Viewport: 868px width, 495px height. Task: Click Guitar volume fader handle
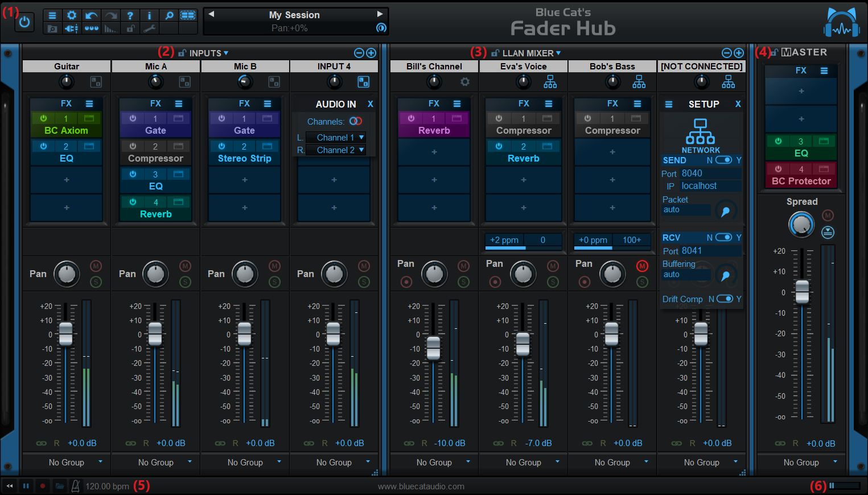point(66,334)
